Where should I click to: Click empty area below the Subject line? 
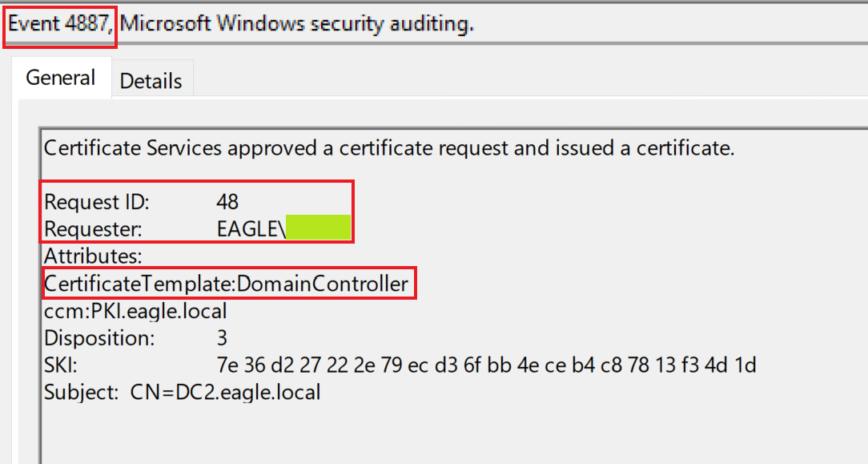(x=400, y=433)
